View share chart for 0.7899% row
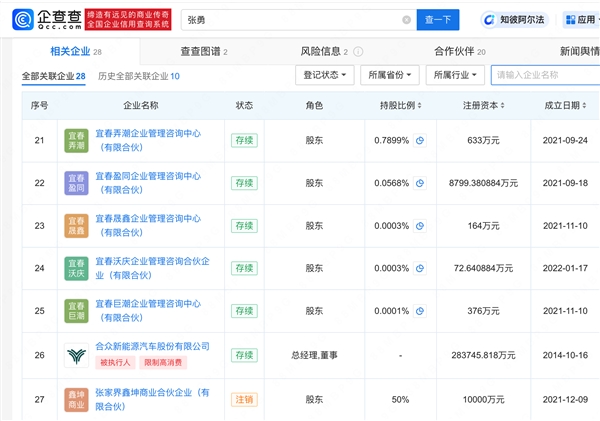This screenshot has width=600, height=421. pyautogui.click(x=420, y=140)
